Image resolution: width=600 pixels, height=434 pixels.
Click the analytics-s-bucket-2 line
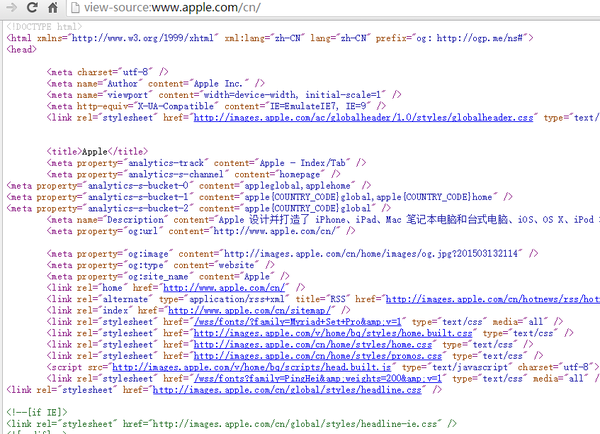[x=199, y=209]
